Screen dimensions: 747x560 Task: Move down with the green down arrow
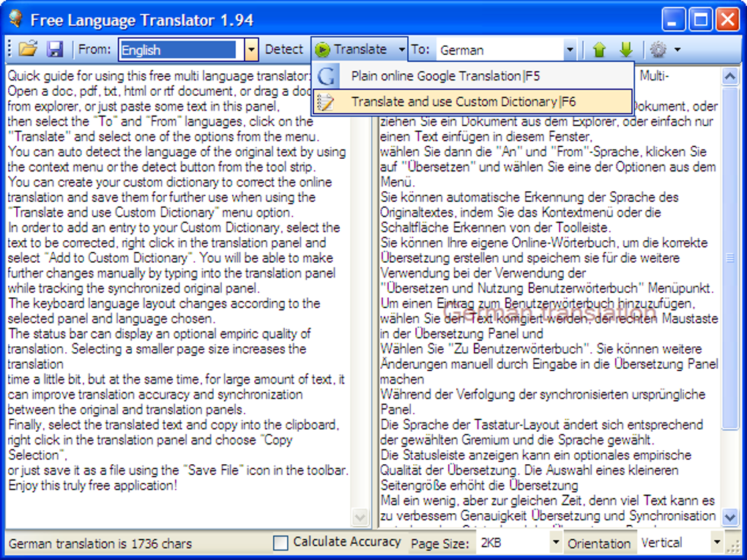626,50
